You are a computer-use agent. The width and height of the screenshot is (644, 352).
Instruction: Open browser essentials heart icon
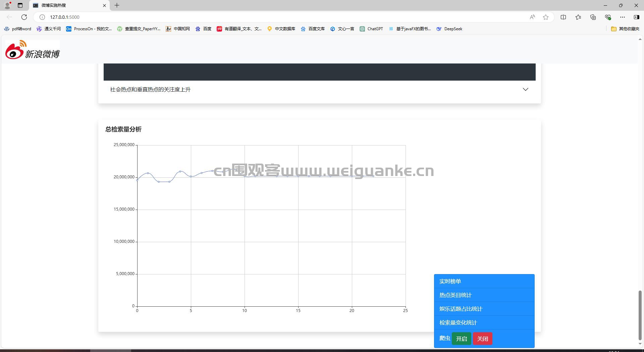click(x=608, y=17)
